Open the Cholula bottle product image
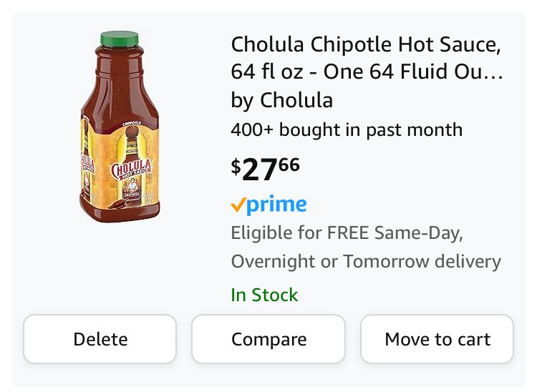 120,127
